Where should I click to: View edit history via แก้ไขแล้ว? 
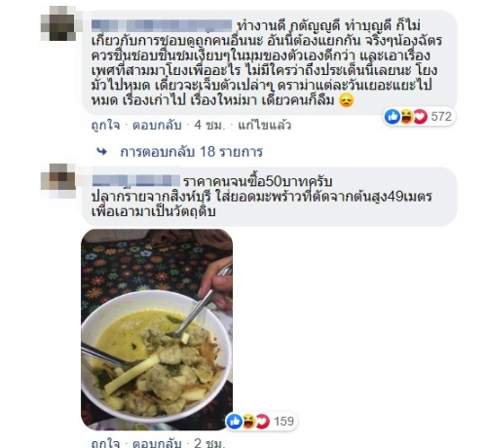[x=265, y=125]
